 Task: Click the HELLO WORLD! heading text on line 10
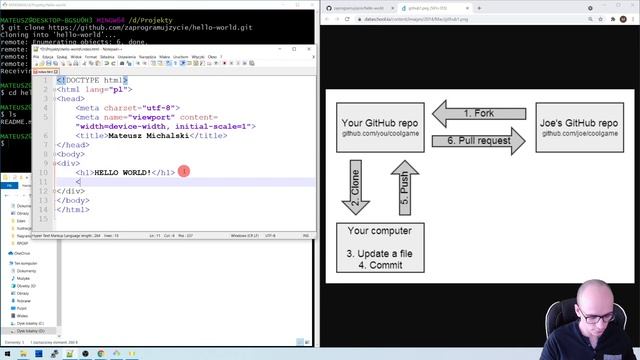pyautogui.click(x=122, y=173)
